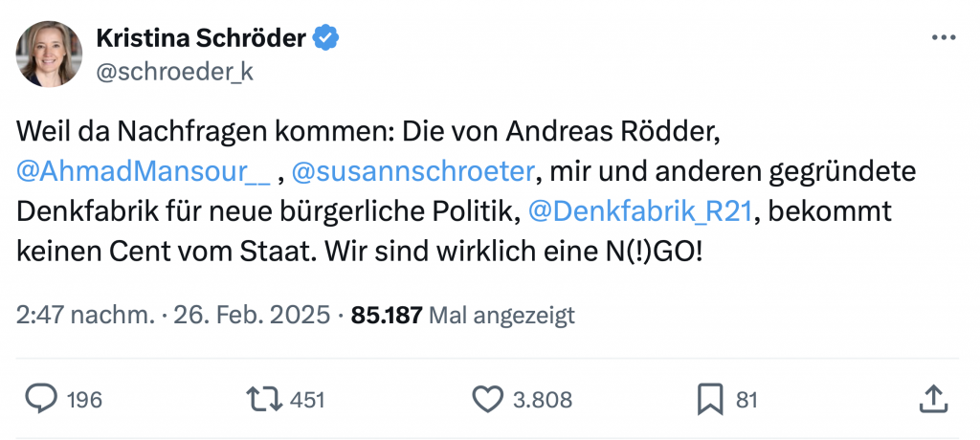Click the 85.187 Mal angezeigt view count
Viewport: 980px width, 440px height.
tap(463, 315)
